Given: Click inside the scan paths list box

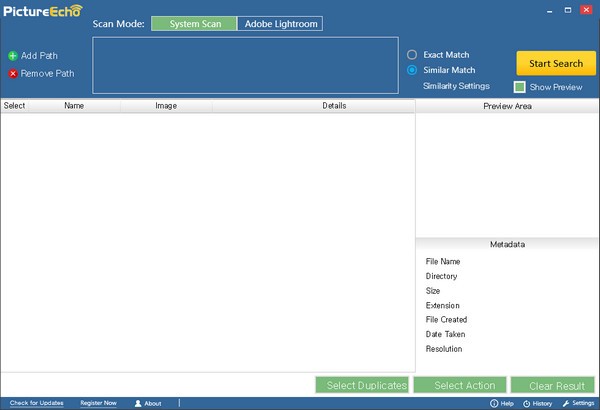Looking at the screenshot, I should coord(245,71).
